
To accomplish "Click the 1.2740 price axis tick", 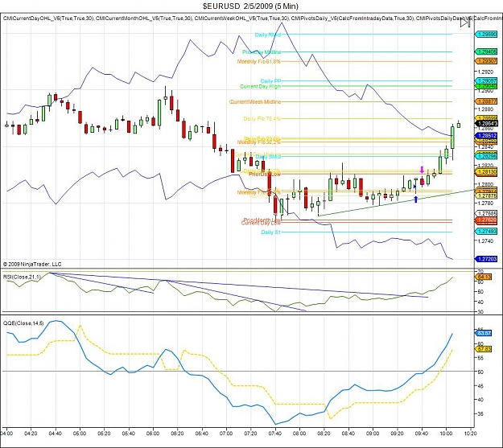I will [485, 240].
